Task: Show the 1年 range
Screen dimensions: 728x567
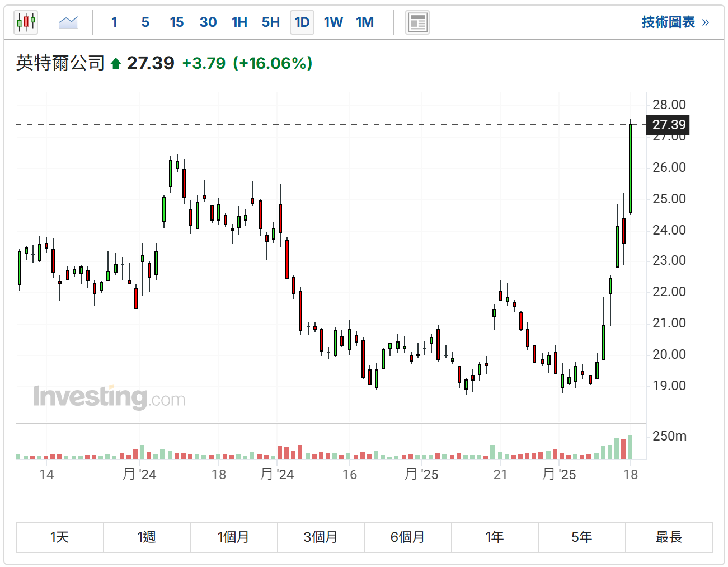Action: pyautogui.click(x=495, y=537)
